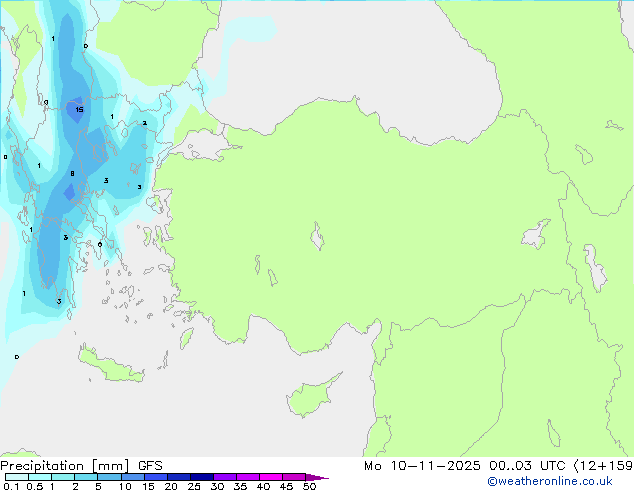Click the '30' legend scale label

tap(217, 486)
